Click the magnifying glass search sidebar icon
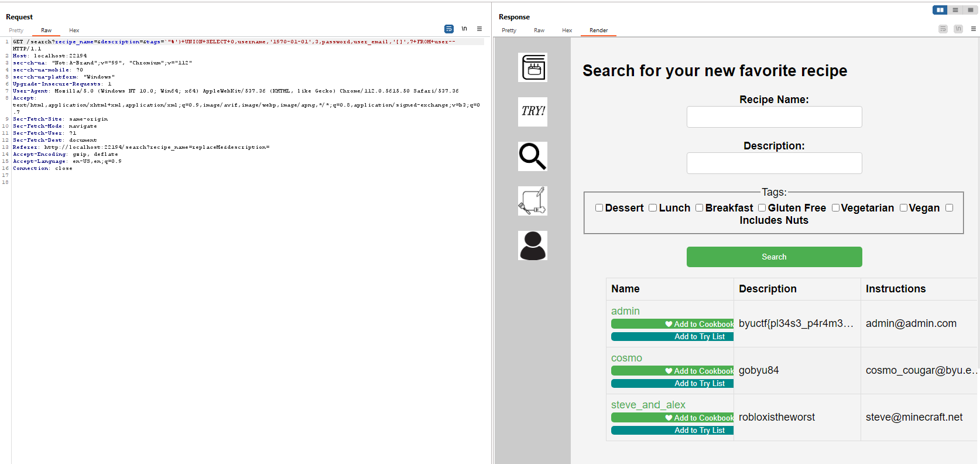Image resolution: width=980 pixels, height=464 pixels. pyautogui.click(x=533, y=156)
